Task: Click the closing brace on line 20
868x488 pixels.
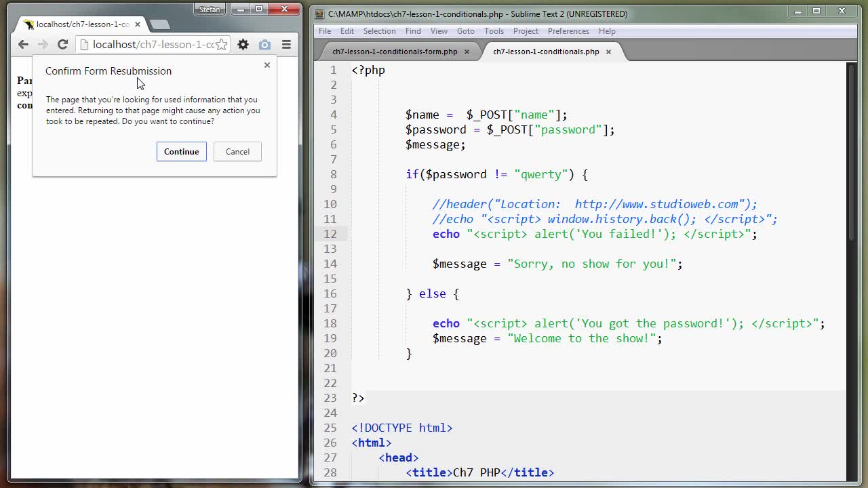Action: tap(409, 353)
